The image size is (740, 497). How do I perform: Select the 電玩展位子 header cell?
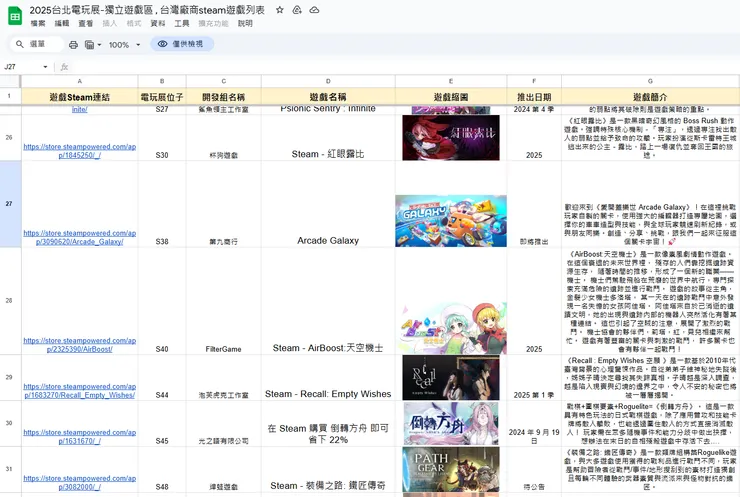[x=162, y=97]
